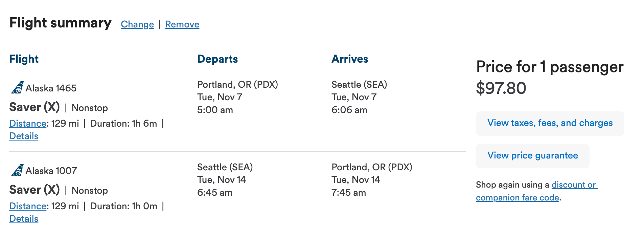Click the Flight summary heading
Viewport: 644px width, 235px height.
click(x=60, y=23)
